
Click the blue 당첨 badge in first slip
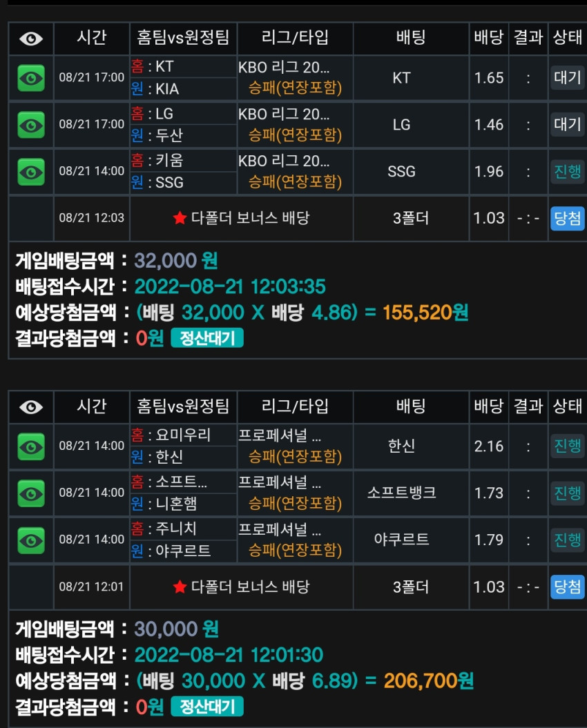tap(568, 218)
